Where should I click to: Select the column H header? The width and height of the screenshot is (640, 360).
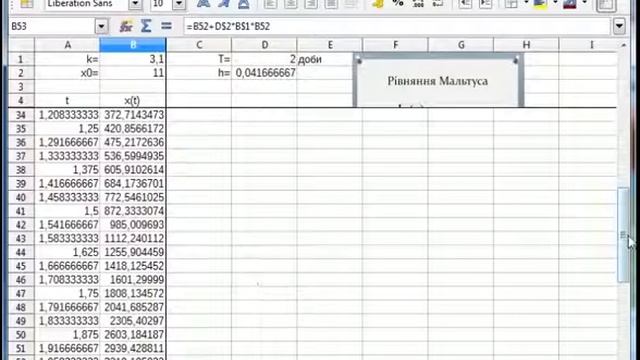click(527, 45)
